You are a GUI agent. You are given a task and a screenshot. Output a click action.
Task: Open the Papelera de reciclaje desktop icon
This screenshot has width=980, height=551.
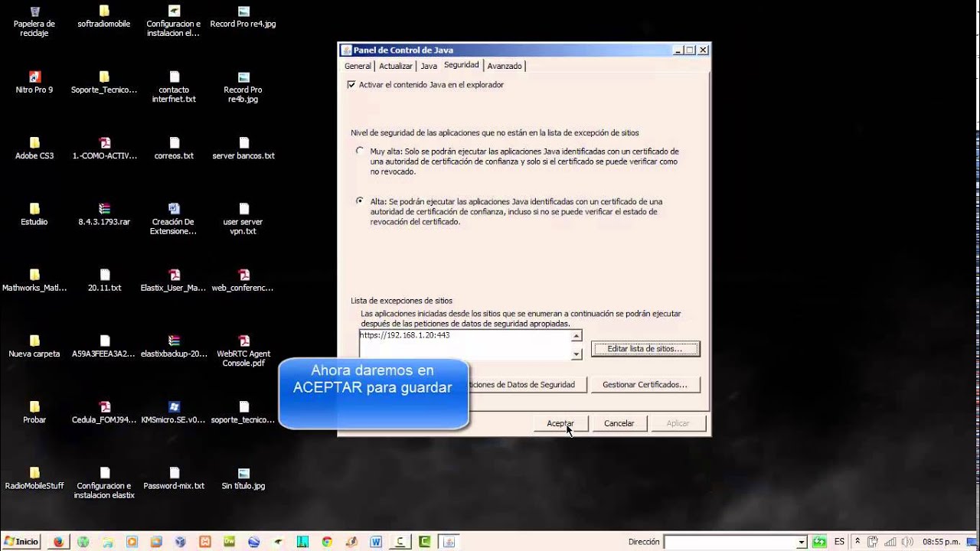point(34,20)
